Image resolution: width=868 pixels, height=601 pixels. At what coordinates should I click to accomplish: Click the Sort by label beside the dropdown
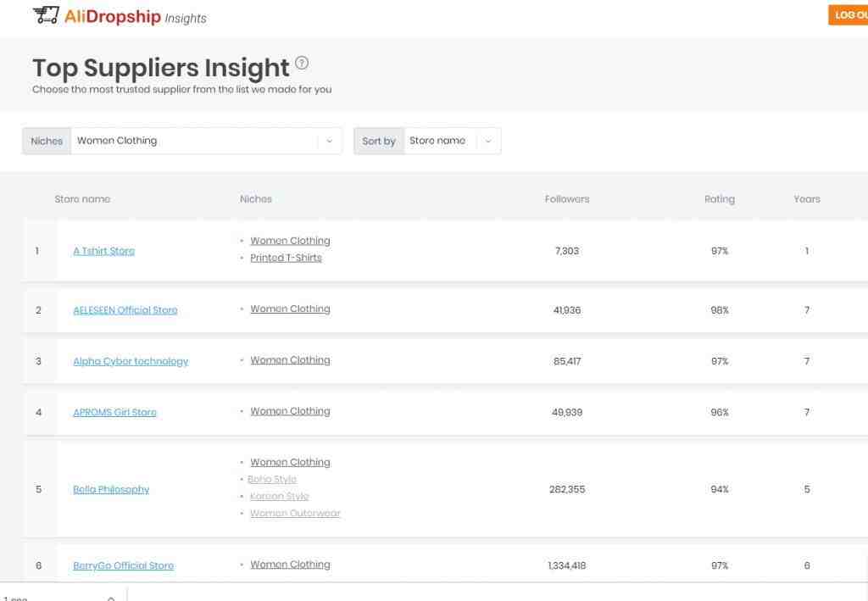pyautogui.click(x=379, y=141)
